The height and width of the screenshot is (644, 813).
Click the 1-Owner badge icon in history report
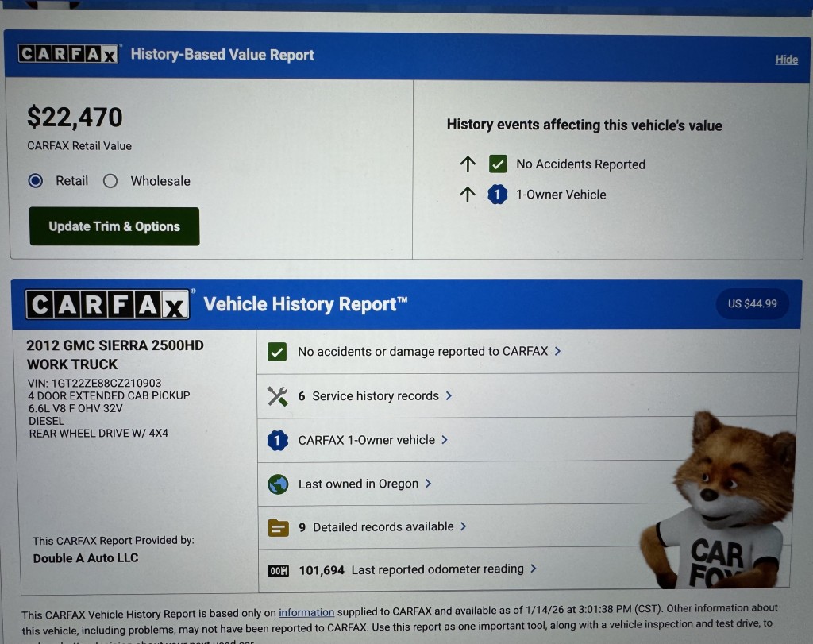point(277,440)
